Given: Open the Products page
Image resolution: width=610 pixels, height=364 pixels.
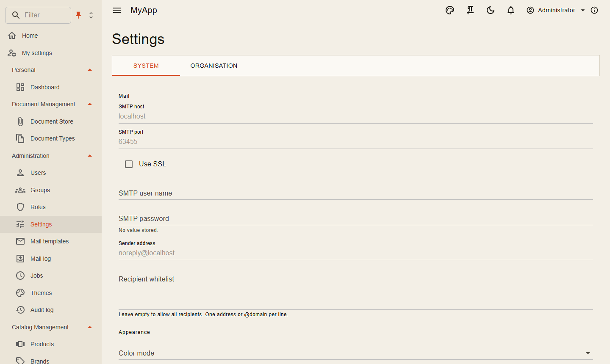Looking at the screenshot, I should pyautogui.click(x=51, y=344).
